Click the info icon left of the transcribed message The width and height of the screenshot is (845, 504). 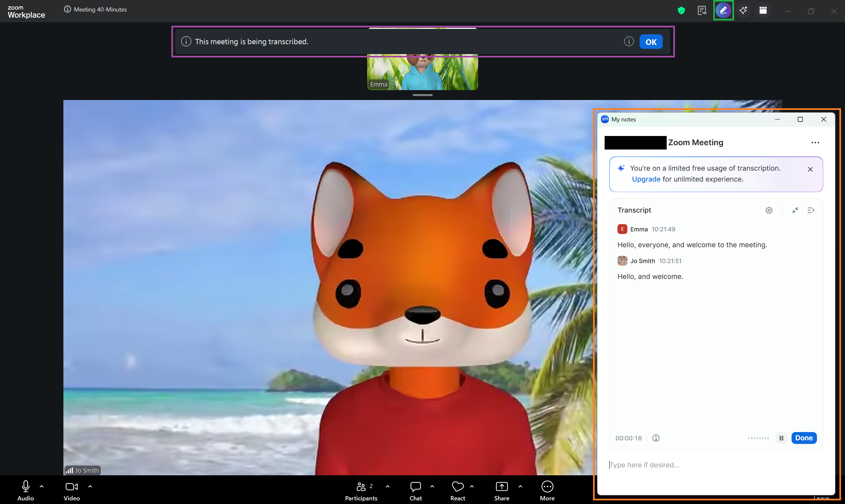186,42
